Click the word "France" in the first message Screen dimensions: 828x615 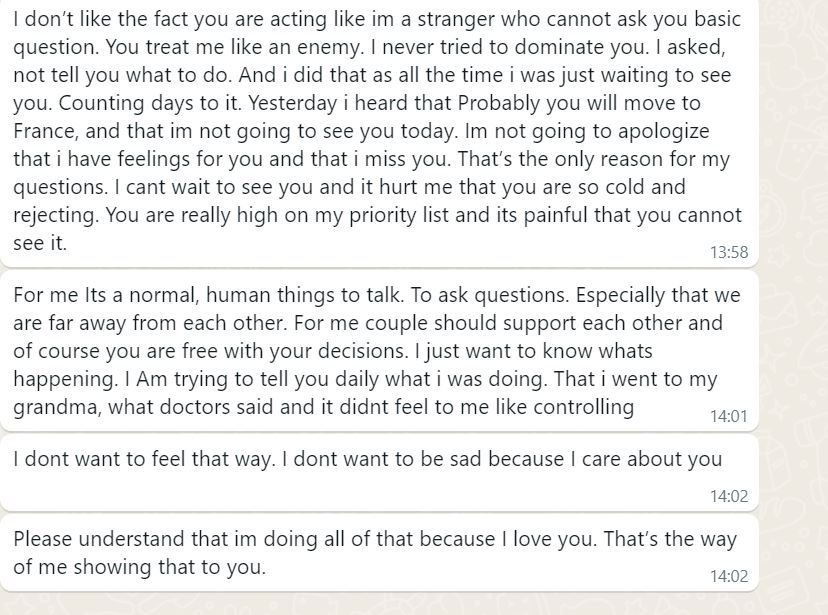46,131
